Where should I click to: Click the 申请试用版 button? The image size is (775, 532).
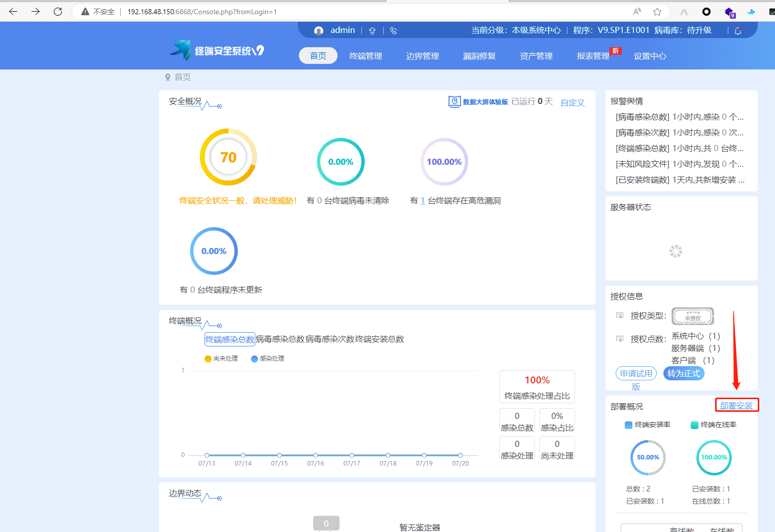click(636, 374)
